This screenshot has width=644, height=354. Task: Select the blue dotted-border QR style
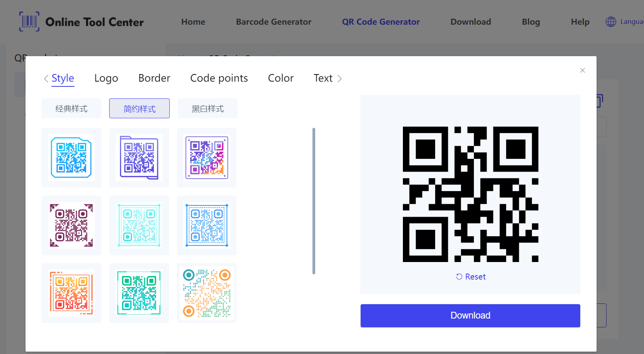[x=207, y=225]
